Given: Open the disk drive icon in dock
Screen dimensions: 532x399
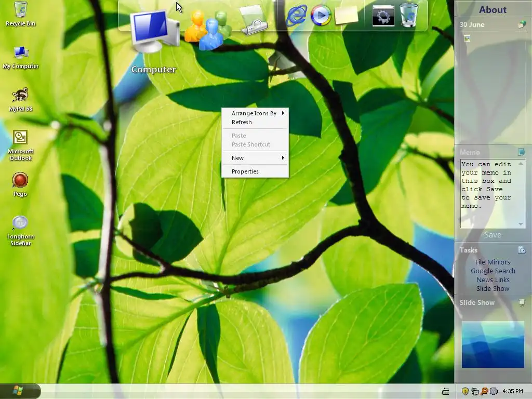Looking at the screenshot, I should [x=254, y=20].
